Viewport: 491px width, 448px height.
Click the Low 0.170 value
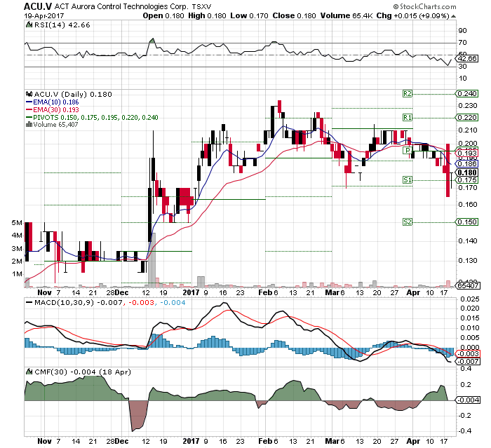click(249, 15)
